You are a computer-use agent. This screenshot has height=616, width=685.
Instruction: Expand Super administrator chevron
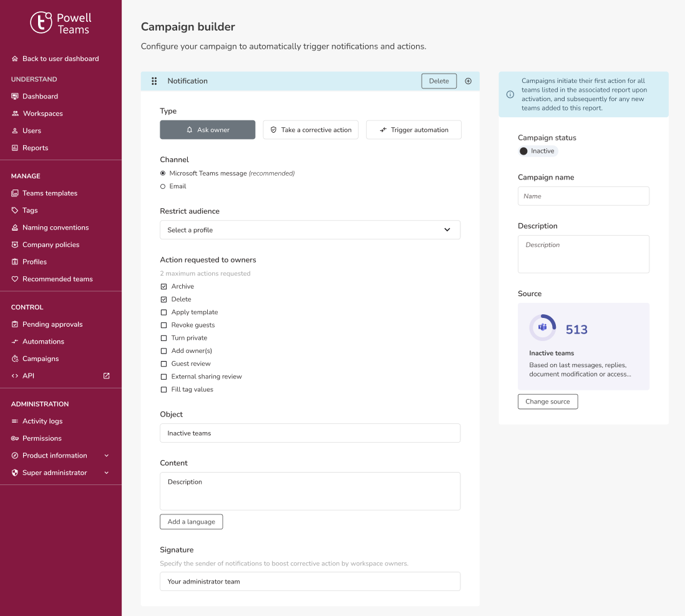coord(107,473)
